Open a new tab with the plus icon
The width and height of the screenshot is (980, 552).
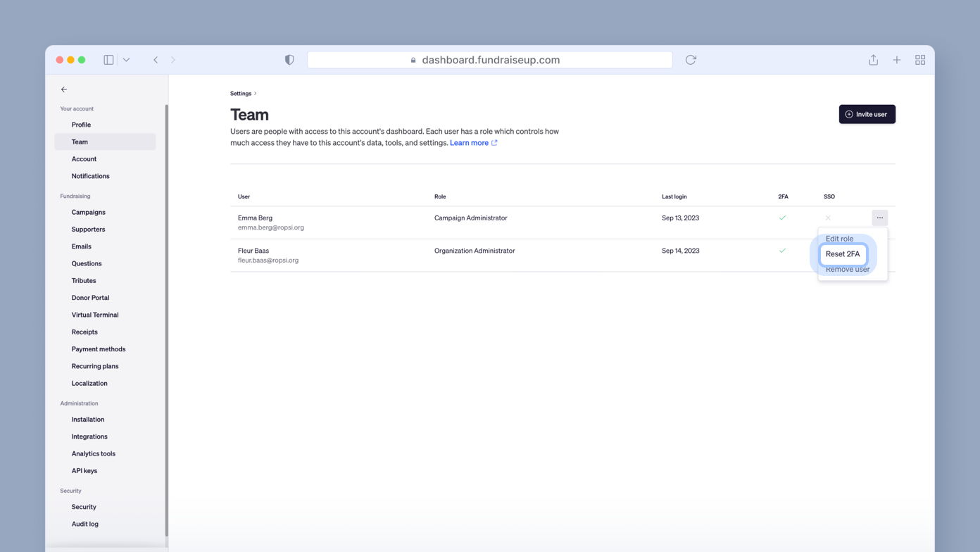coord(896,60)
